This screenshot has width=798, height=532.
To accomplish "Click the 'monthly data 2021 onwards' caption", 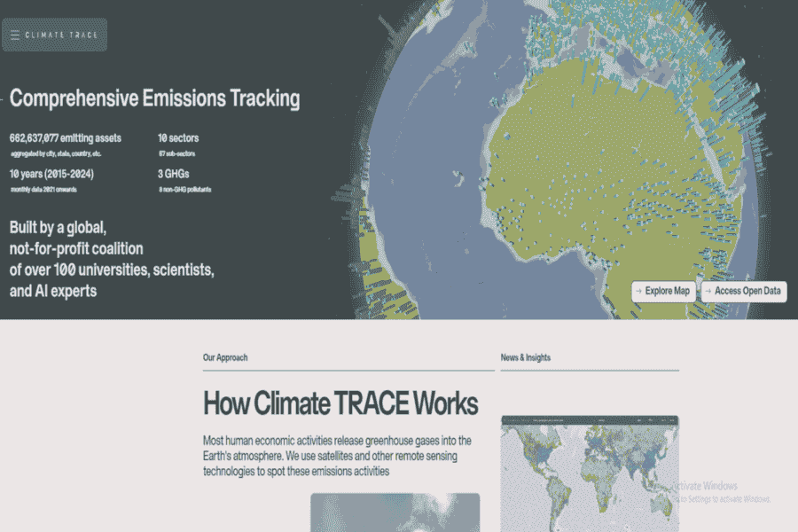I will (43, 190).
